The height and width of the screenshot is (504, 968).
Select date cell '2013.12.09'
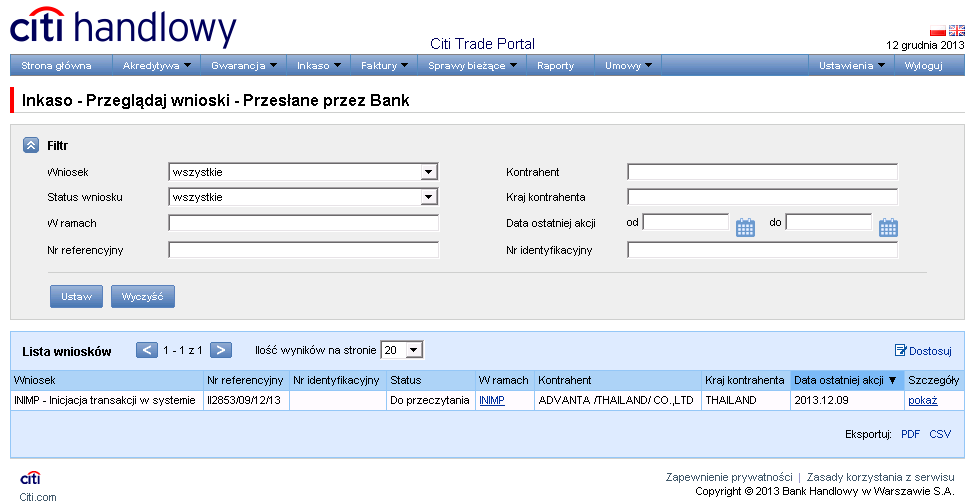(x=847, y=400)
